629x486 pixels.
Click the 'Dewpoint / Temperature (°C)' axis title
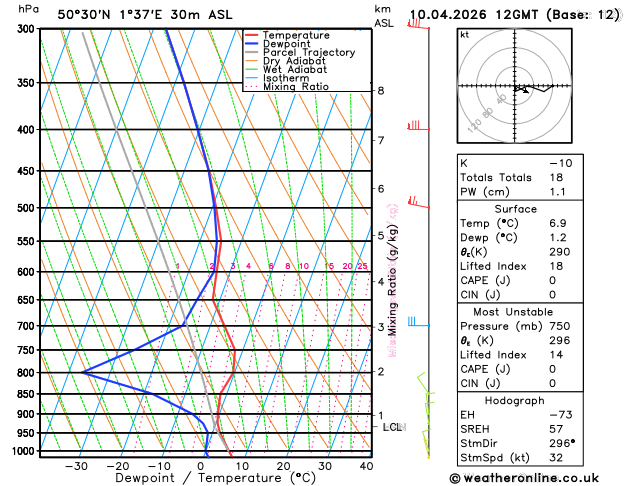(x=216, y=478)
